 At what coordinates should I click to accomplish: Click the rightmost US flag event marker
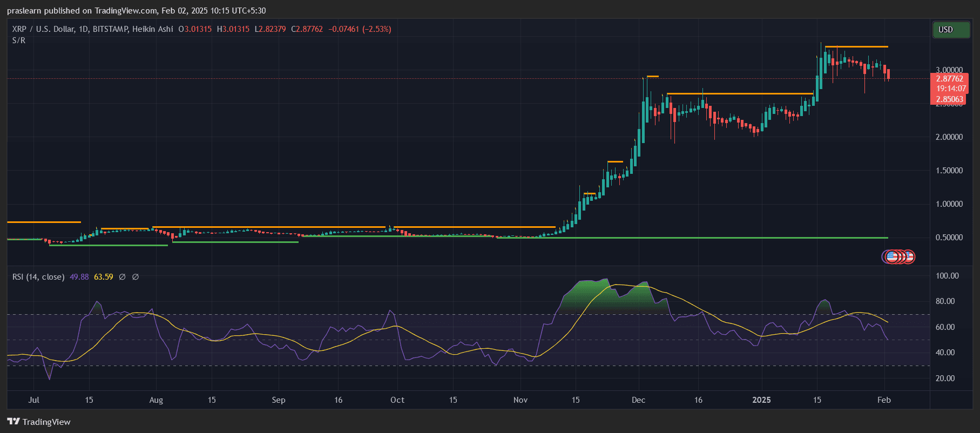[x=908, y=257]
